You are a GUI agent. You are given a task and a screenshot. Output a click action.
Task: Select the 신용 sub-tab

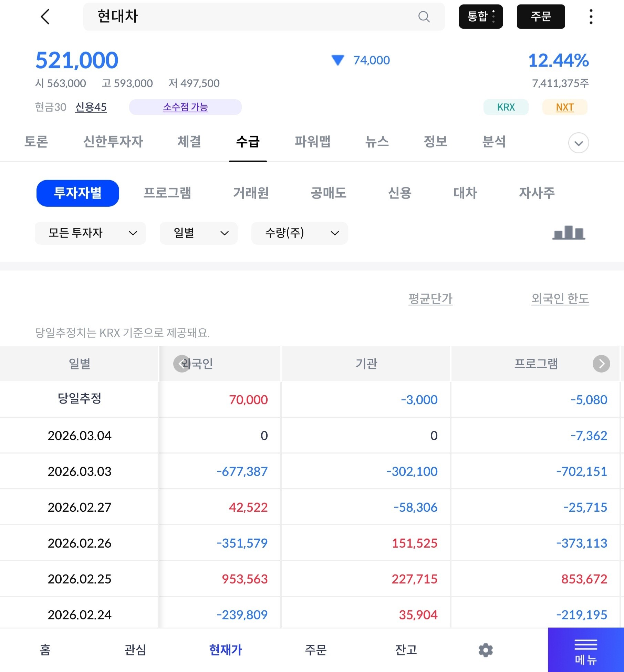400,193
